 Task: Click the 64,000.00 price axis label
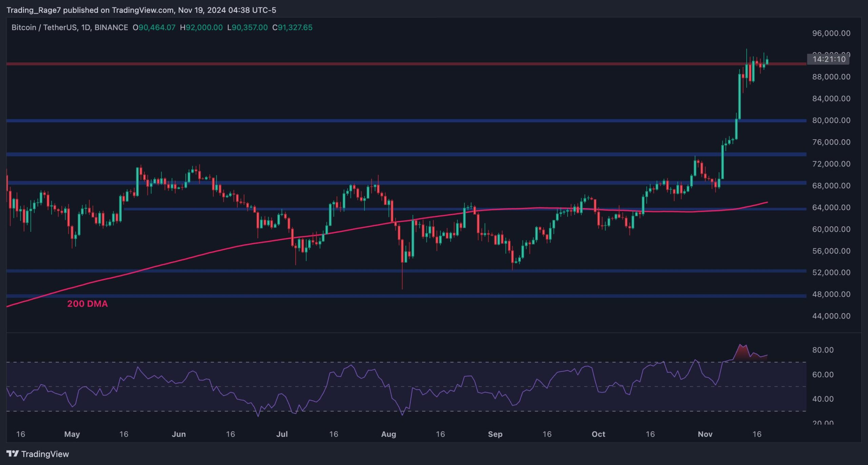click(x=831, y=207)
